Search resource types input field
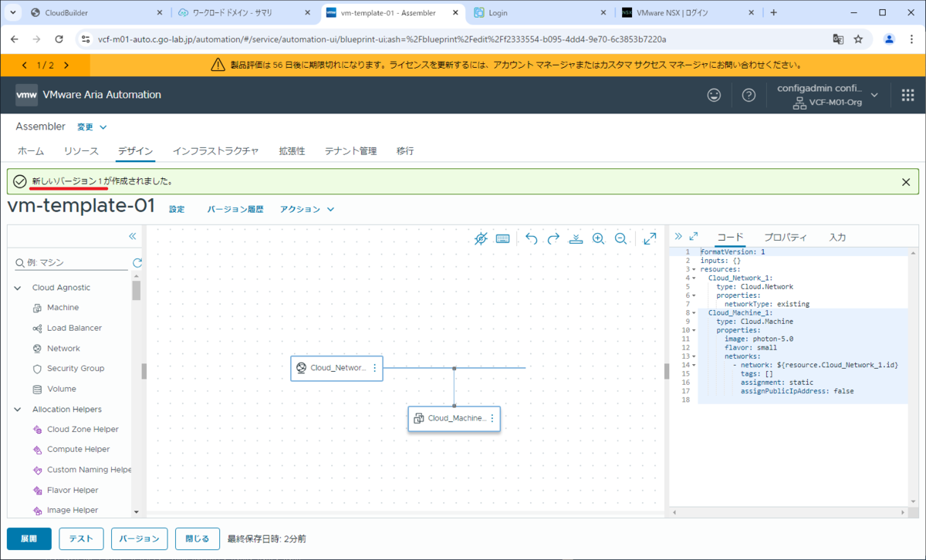The image size is (926, 560). click(71, 263)
